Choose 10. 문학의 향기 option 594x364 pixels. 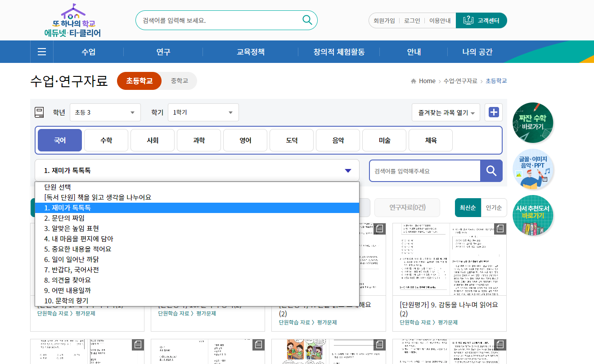[x=197, y=301]
